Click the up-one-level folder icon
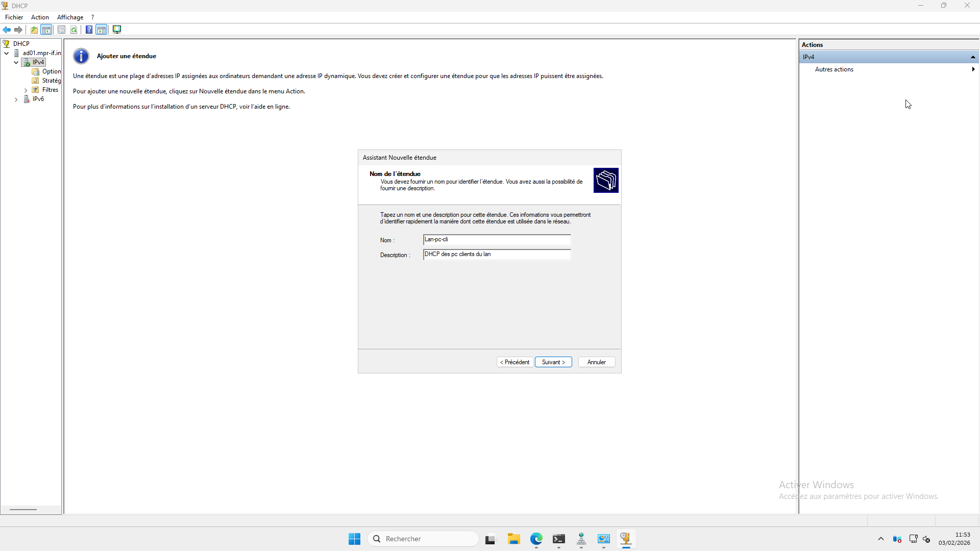The width and height of the screenshot is (980, 555). pyautogui.click(x=34, y=30)
